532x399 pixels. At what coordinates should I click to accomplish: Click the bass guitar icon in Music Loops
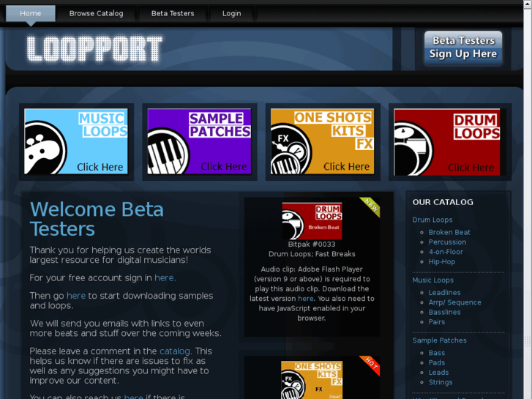tap(44, 149)
